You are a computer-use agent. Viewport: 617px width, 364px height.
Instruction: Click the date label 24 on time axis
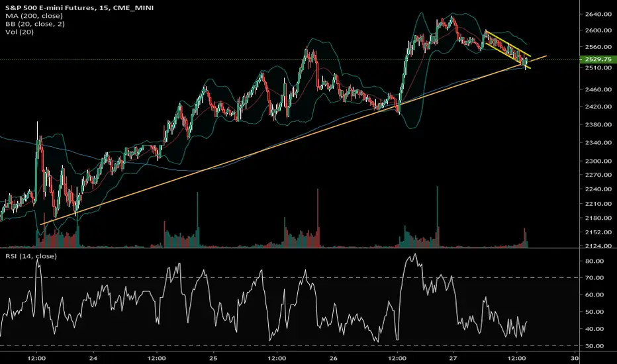point(93,358)
